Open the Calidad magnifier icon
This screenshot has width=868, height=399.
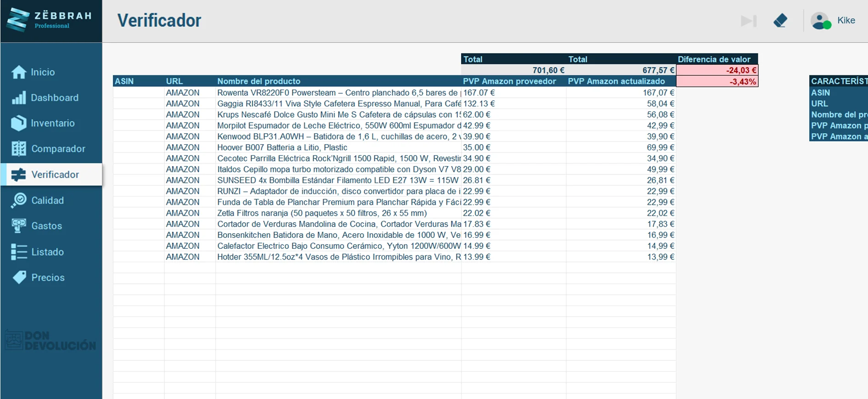coord(19,200)
